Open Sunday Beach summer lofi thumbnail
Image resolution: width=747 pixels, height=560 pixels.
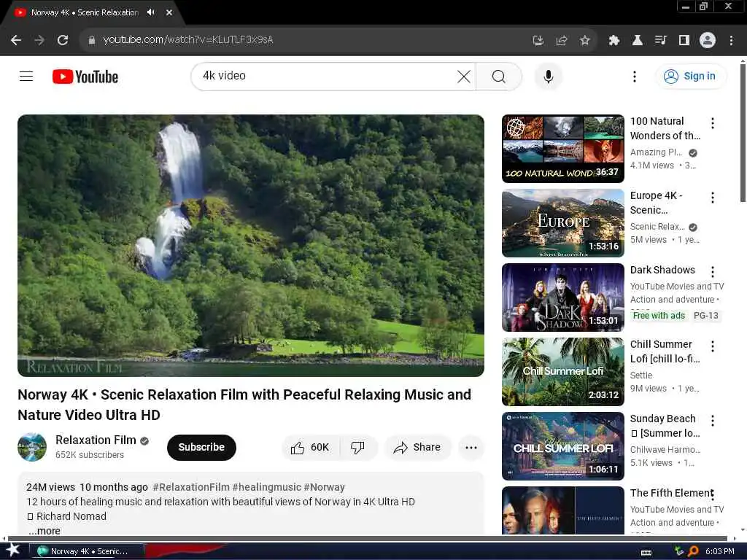(562, 446)
